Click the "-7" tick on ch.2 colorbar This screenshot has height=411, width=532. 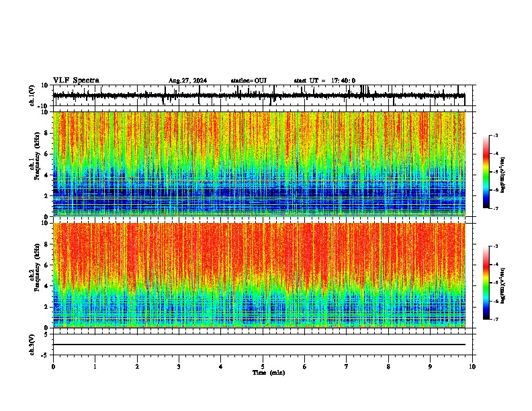coord(496,319)
